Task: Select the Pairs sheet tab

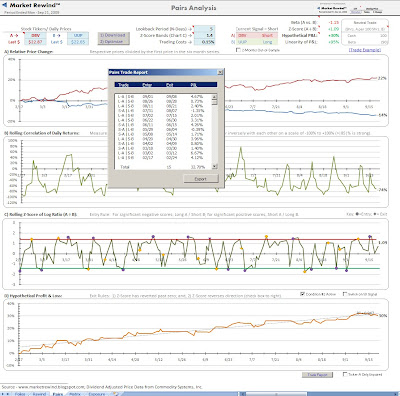Action: coord(58,394)
